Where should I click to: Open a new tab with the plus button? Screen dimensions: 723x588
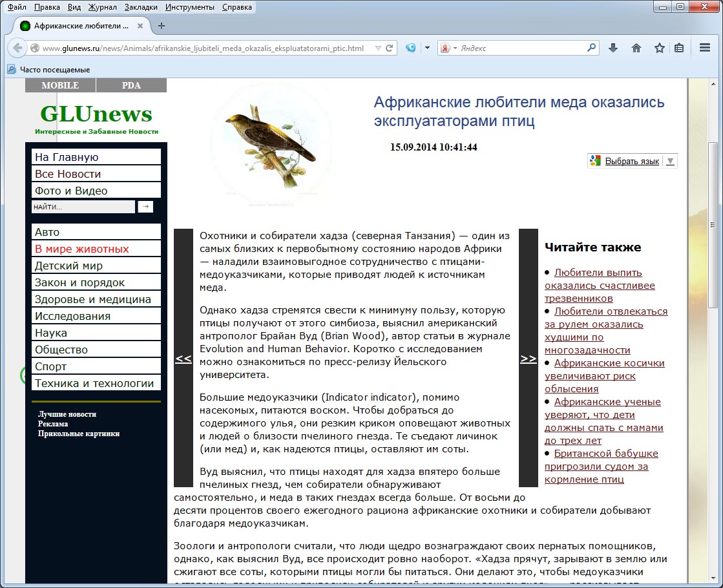click(162, 26)
